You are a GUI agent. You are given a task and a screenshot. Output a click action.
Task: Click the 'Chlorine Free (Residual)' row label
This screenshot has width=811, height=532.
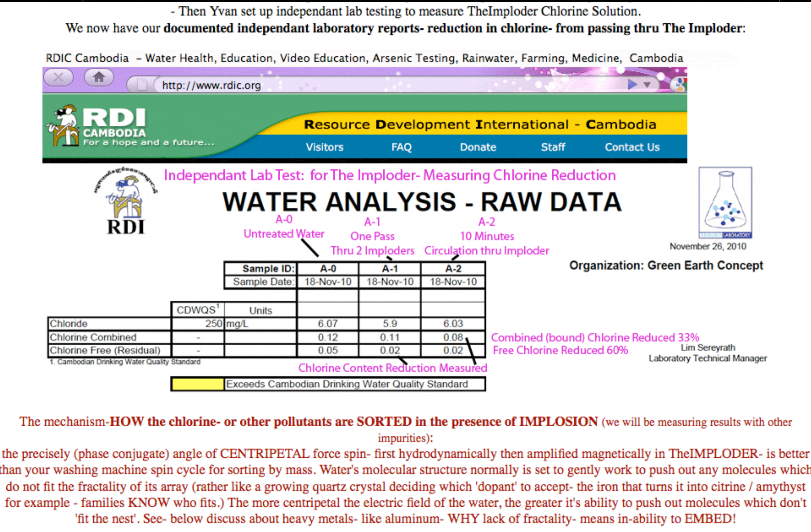pos(105,351)
